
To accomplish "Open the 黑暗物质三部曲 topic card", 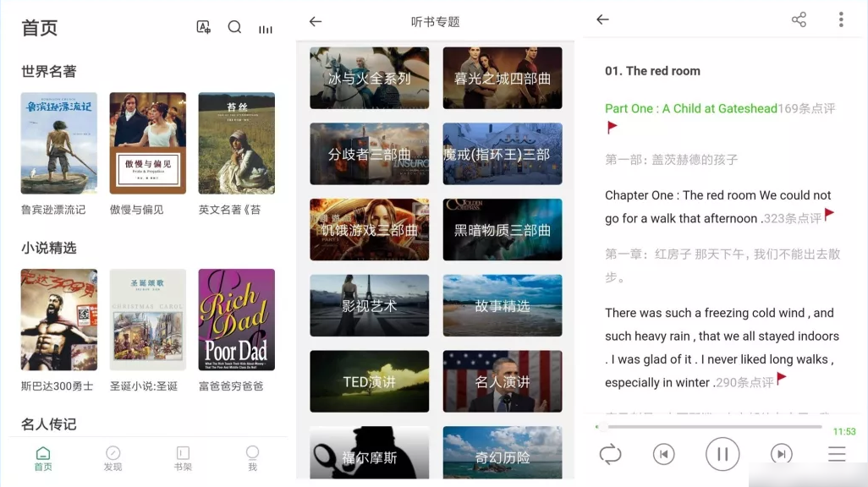I will [502, 229].
